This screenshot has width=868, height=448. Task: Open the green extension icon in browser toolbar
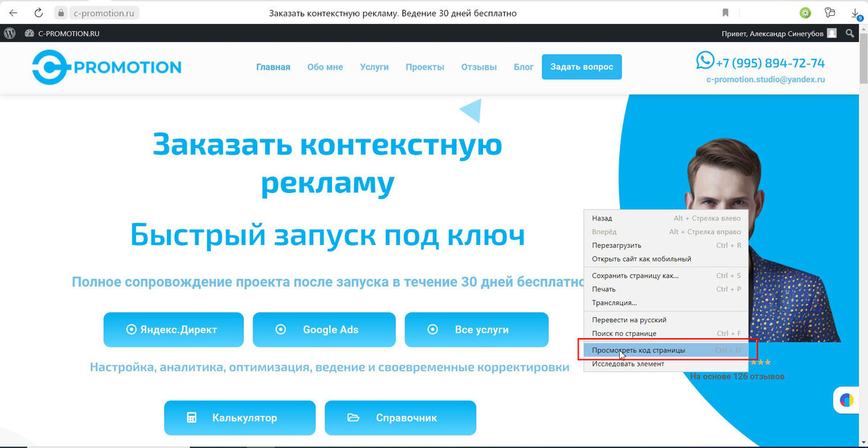coord(804,13)
